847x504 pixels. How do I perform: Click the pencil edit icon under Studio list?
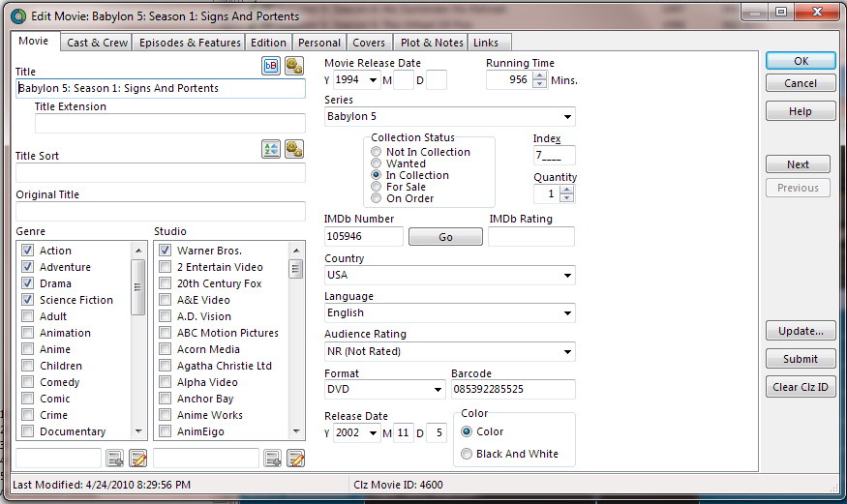295,459
